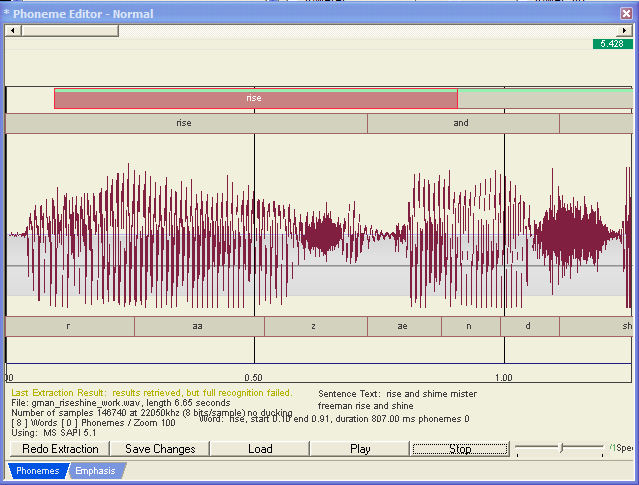Switch to the Emphasis tab
The height and width of the screenshot is (485, 639).
click(95, 471)
